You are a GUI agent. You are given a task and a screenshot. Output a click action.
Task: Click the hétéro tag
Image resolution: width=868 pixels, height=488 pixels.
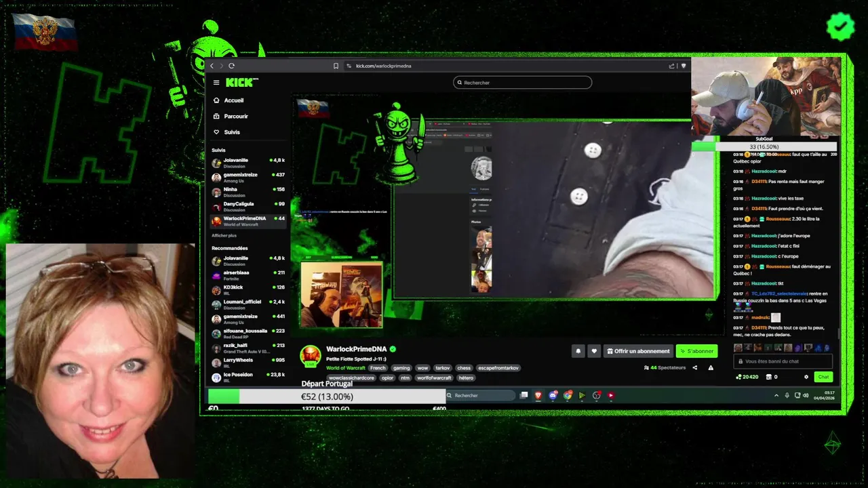pos(466,378)
